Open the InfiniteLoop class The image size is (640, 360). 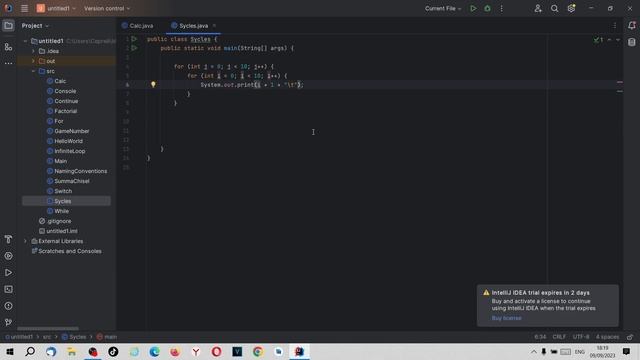click(70, 151)
